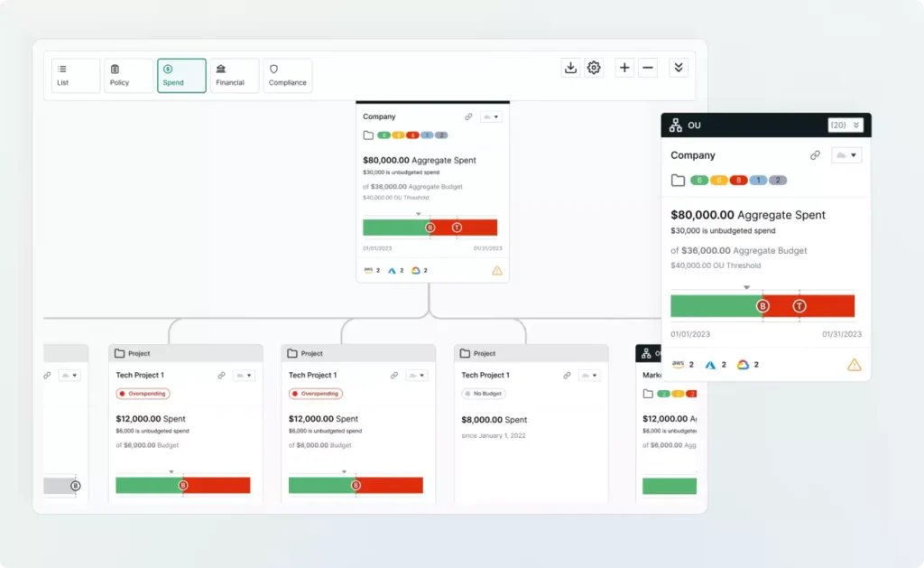Switch to the Financial view tab

(233, 75)
